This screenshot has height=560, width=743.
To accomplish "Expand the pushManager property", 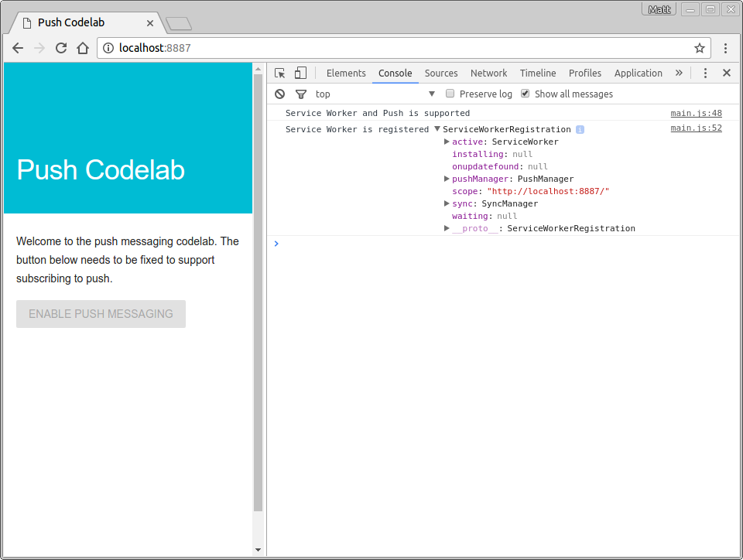I will 447,179.
